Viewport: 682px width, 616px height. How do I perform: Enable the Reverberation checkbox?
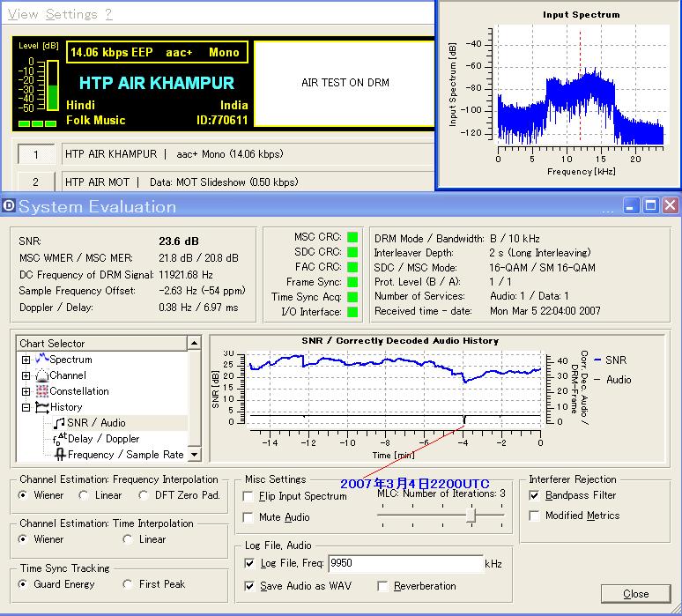click(382, 586)
